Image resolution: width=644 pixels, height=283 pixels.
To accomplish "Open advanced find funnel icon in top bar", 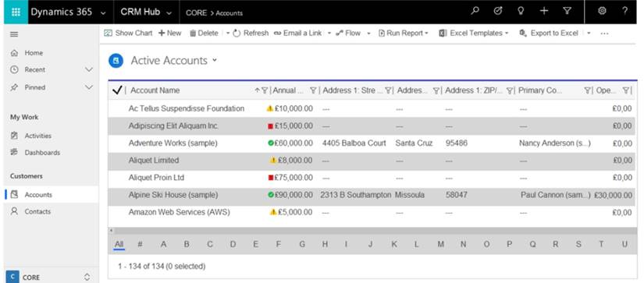I will [567, 12].
